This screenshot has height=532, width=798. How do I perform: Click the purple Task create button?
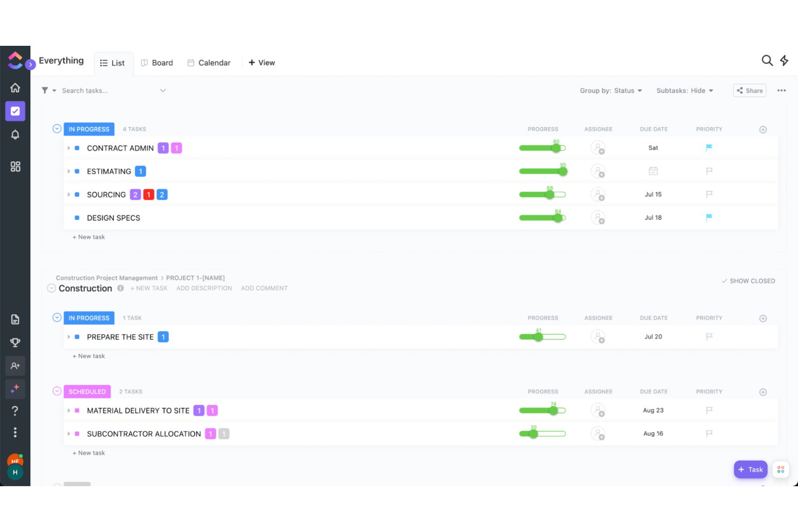coord(751,469)
